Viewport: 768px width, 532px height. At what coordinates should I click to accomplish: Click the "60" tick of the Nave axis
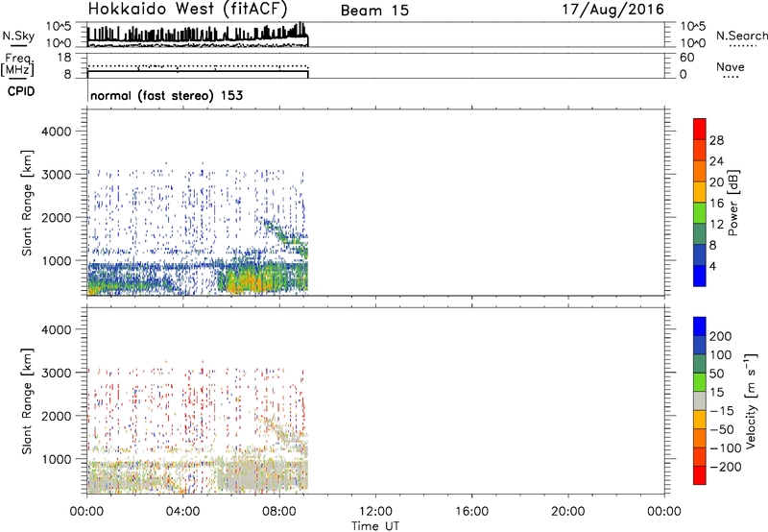click(686, 58)
